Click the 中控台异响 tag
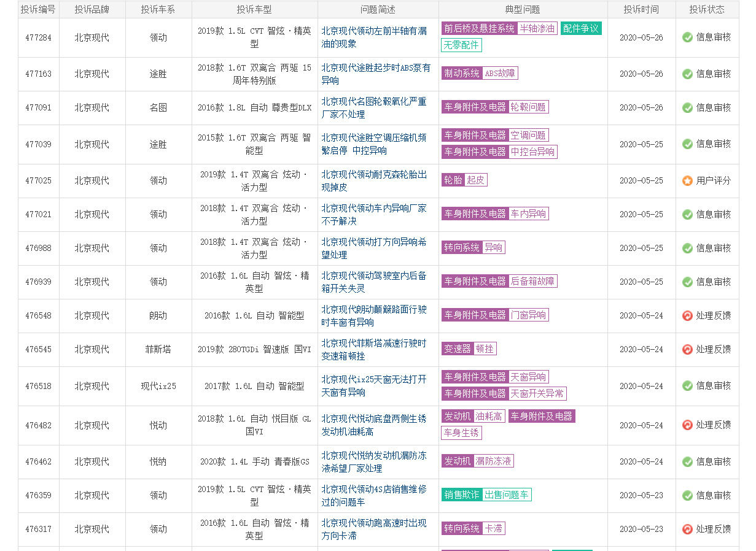Screen dimensions: 756x551 point(533,152)
